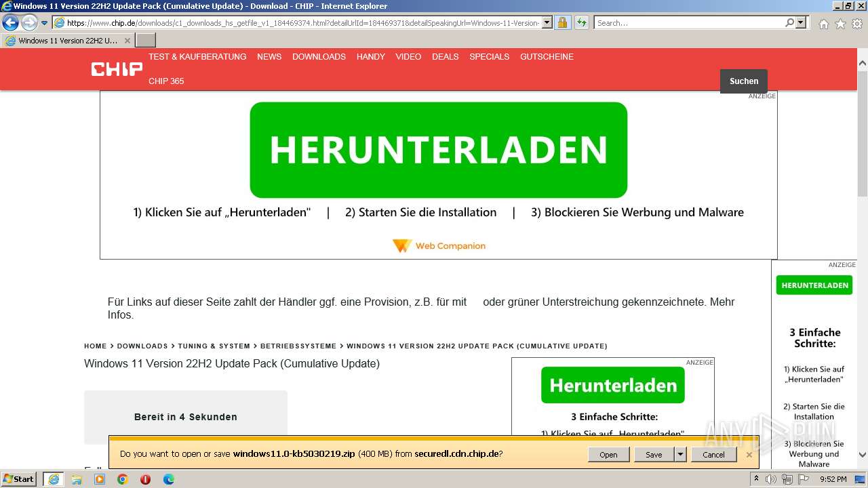Screen dimensions: 868x488
Task: Click the small HERUNTERLADEN button in right sidebar
Action: point(814,285)
